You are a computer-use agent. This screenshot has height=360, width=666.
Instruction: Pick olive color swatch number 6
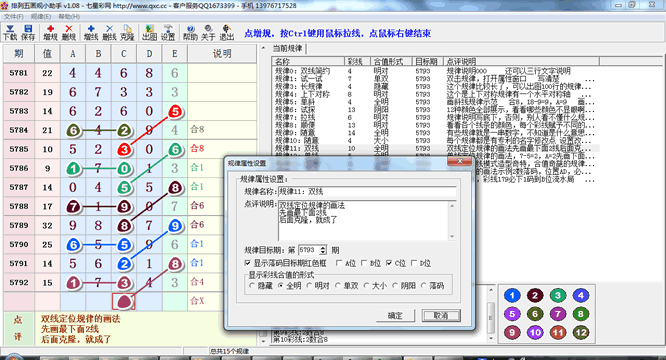click(x=535, y=314)
